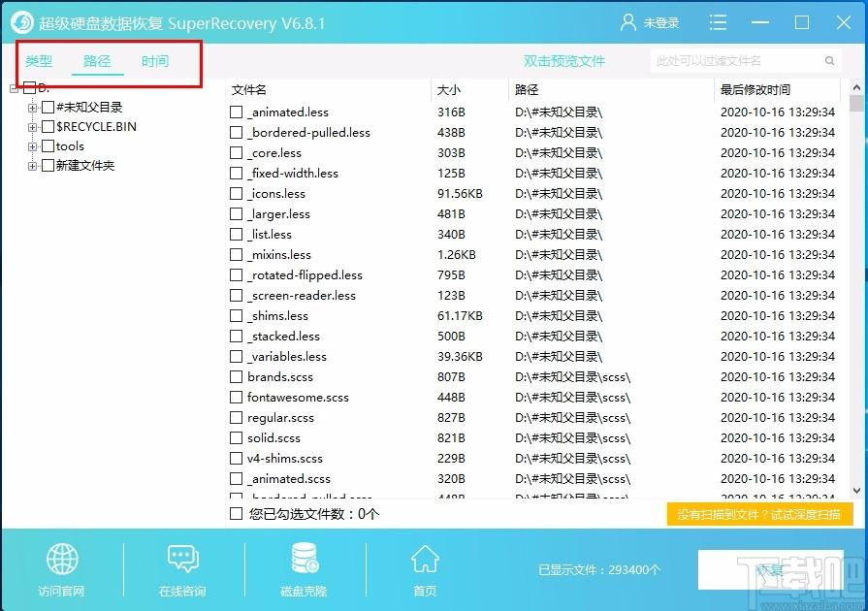The width and height of the screenshot is (868, 611).
Task: Click 在线咨询 label
Action: (x=182, y=592)
